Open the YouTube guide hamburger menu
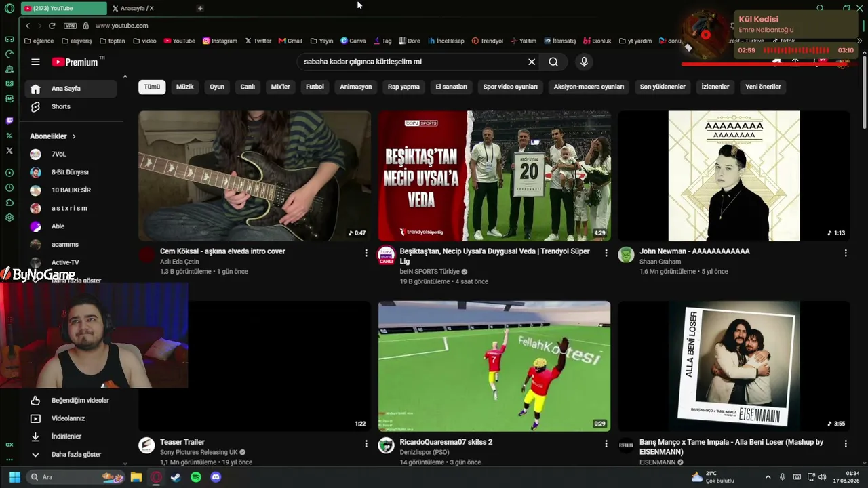 pos(35,62)
